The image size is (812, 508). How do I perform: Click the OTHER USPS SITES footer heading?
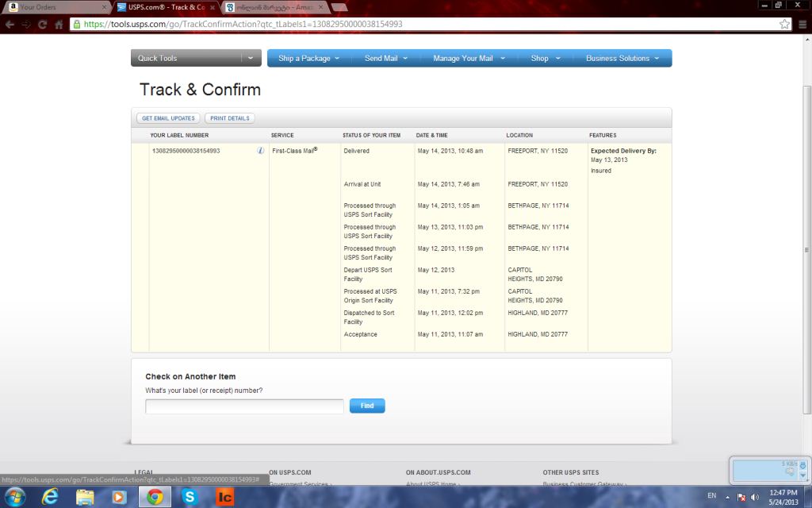tap(571, 472)
